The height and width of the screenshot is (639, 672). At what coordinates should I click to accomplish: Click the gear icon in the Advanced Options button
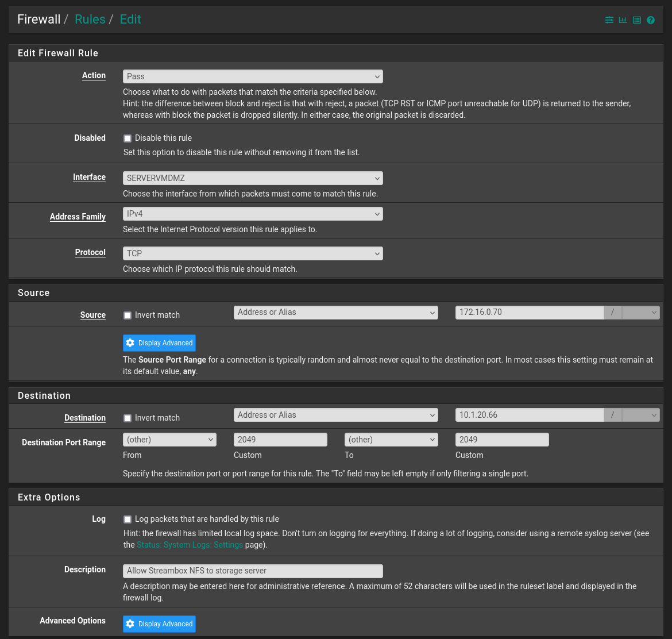point(130,623)
